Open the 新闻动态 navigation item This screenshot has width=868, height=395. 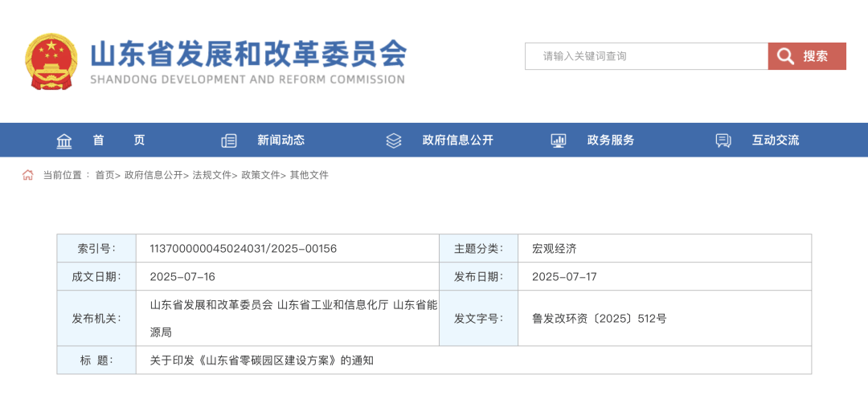pyautogui.click(x=280, y=140)
